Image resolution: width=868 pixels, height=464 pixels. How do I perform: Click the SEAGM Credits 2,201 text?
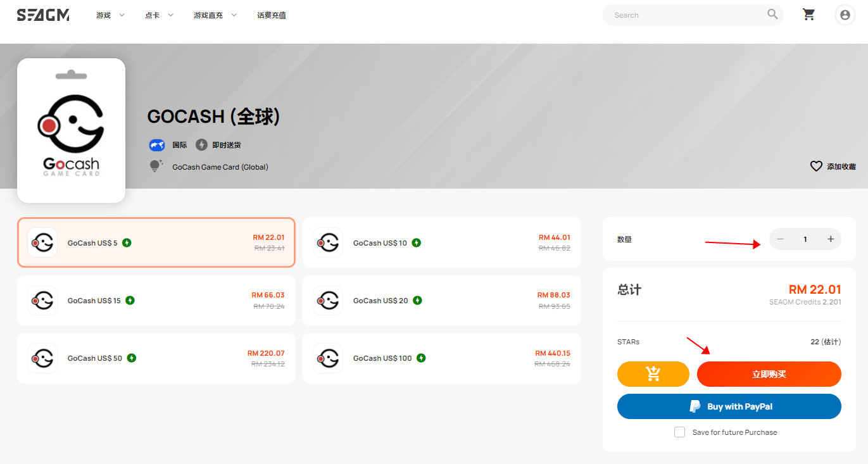click(x=805, y=302)
